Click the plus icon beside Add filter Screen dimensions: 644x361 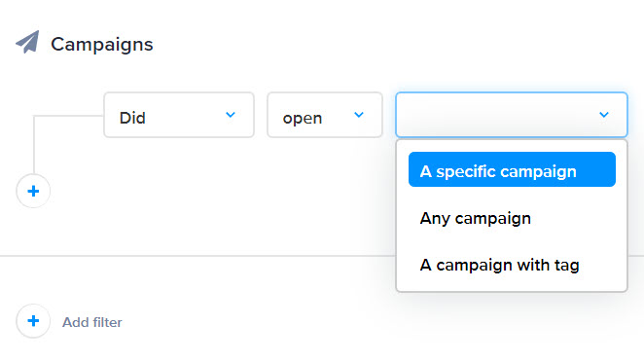(33, 321)
